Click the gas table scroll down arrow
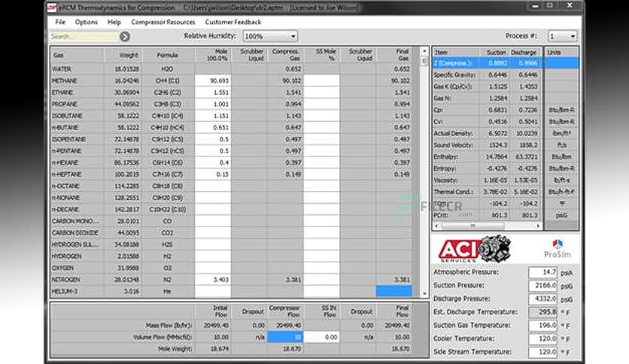 point(424,293)
